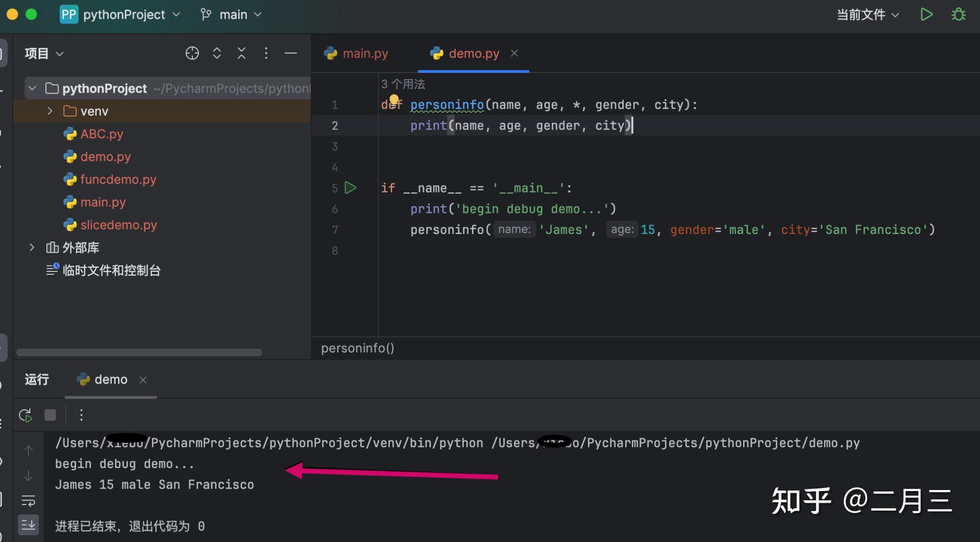The height and width of the screenshot is (542, 980).
Task: Start debugging with the bug icon
Action: pos(958,14)
